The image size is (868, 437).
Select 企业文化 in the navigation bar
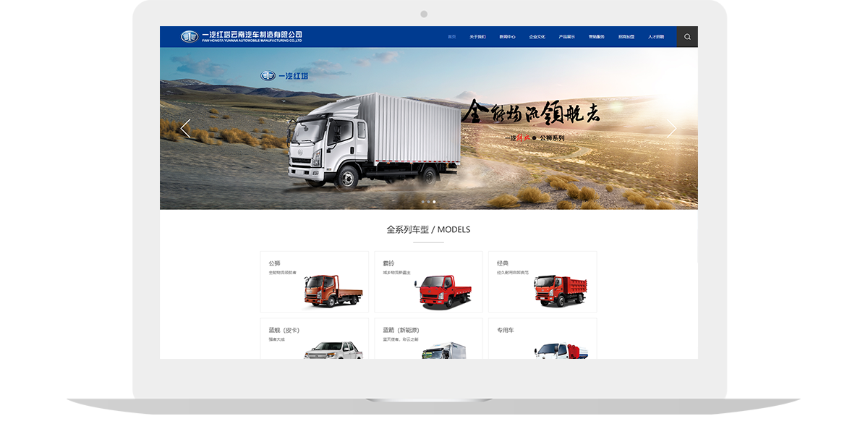[537, 36]
